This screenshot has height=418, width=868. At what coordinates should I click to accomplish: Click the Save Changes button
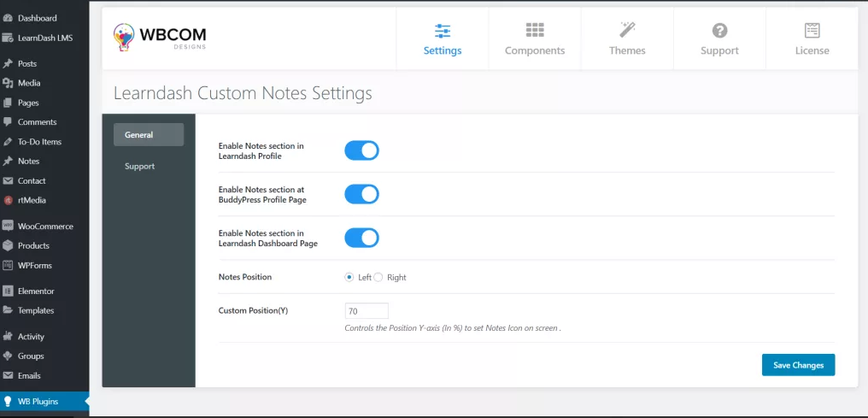coord(798,365)
